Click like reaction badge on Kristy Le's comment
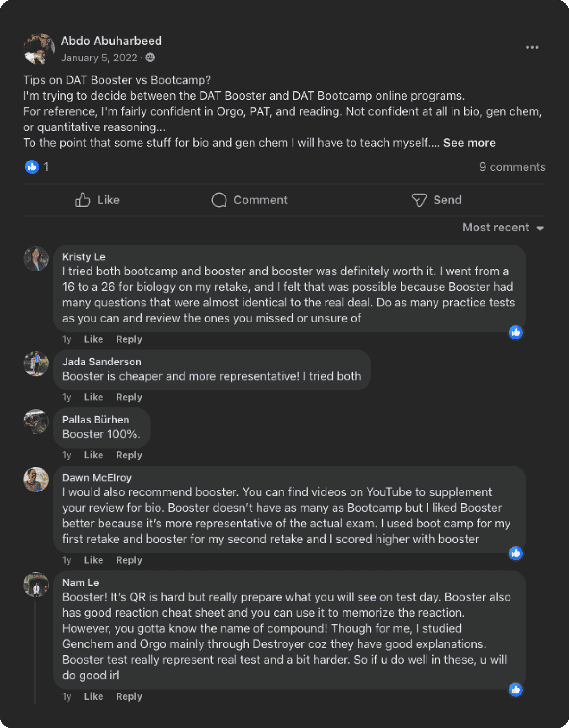The image size is (569, 728). click(x=516, y=332)
